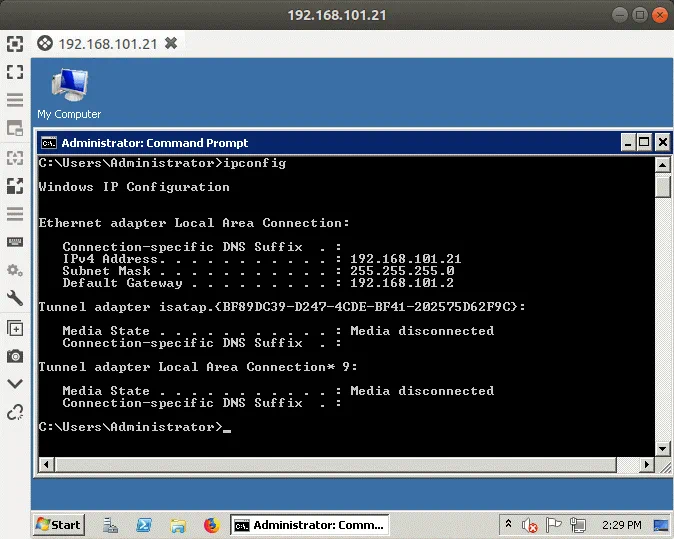This screenshot has height=539, width=674.
Task: Take a screenshot with the camera icon
Action: (15, 356)
